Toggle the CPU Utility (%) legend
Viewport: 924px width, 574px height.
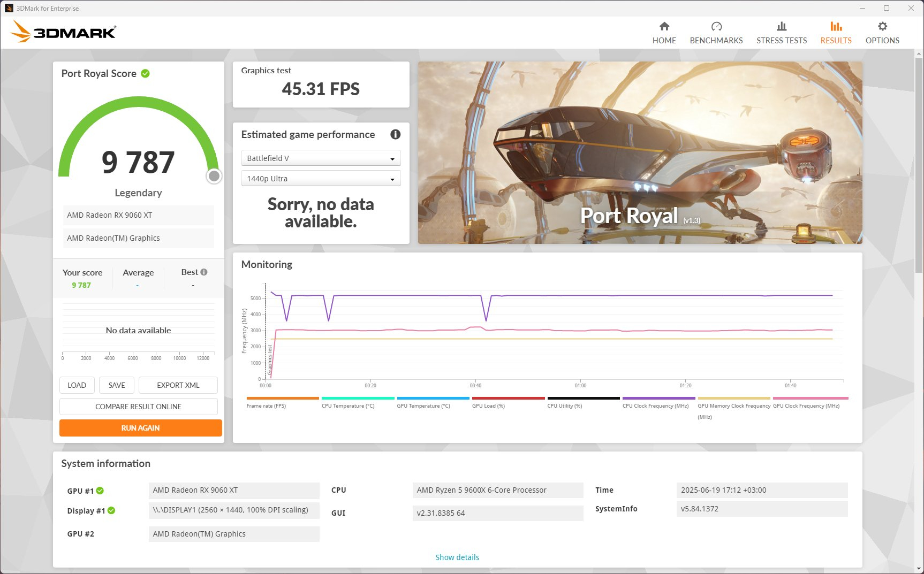[x=584, y=402]
